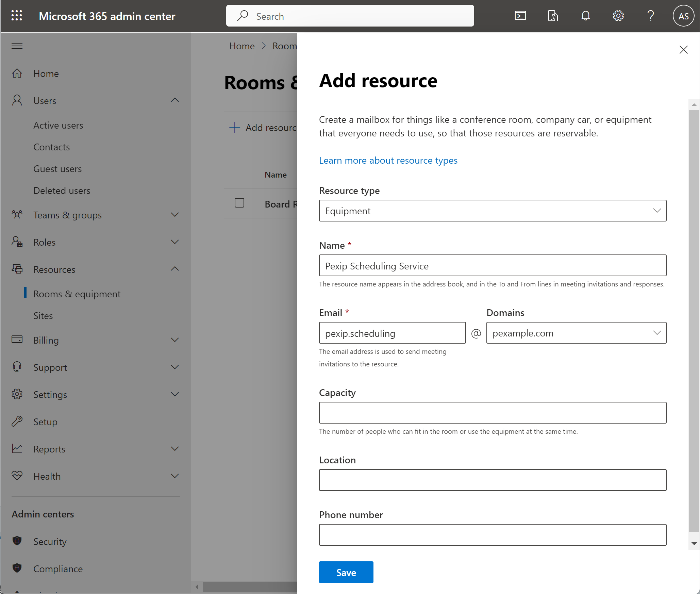
Task: Open the Security admin center
Action: point(50,541)
